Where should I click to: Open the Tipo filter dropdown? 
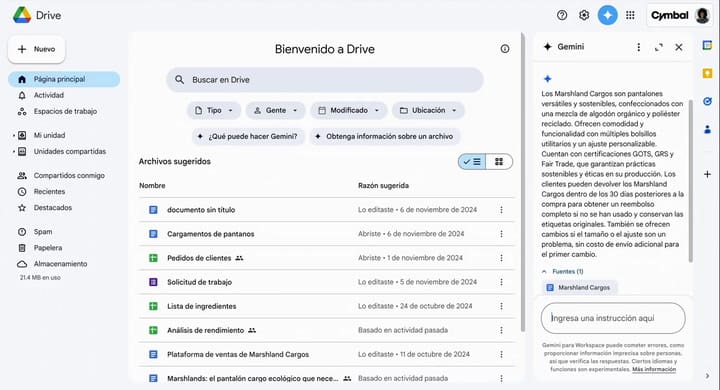tap(214, 110)
